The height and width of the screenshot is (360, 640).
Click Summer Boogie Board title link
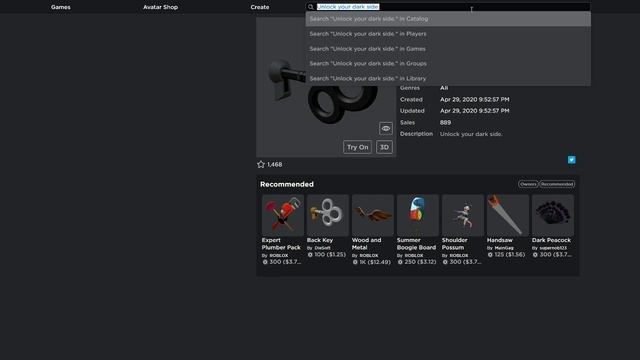tap(416, 244)
